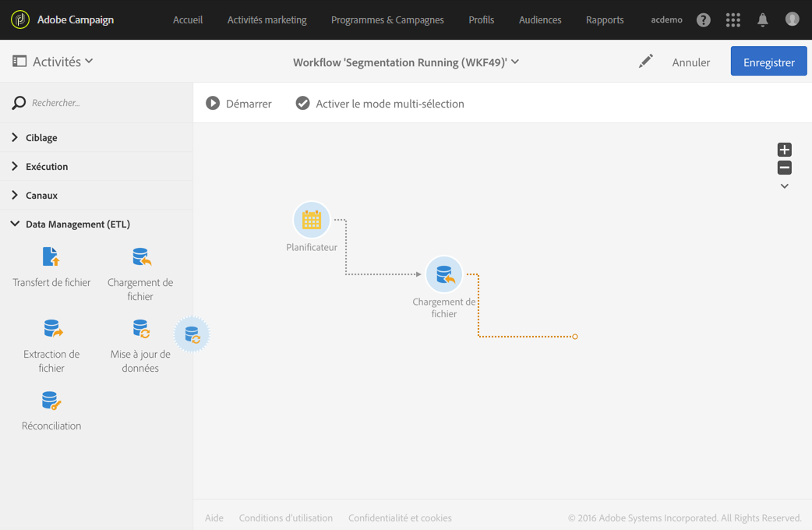Zoom in on the workflow canvas
Screen dimensions: 812x530
pos(785,150)
